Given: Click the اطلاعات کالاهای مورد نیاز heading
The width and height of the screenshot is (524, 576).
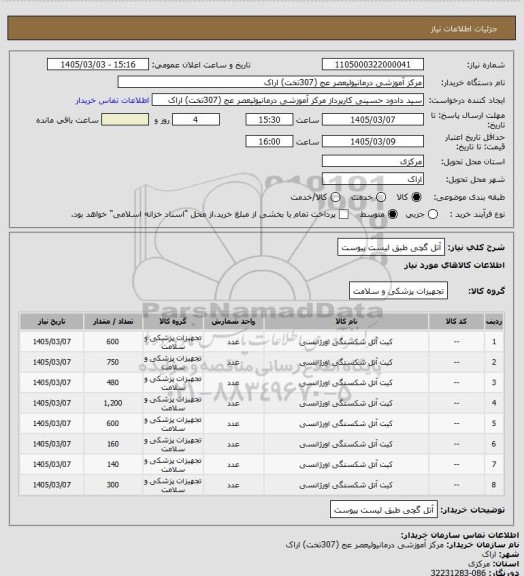Looking at the screenshot, I should coord(455,265).
